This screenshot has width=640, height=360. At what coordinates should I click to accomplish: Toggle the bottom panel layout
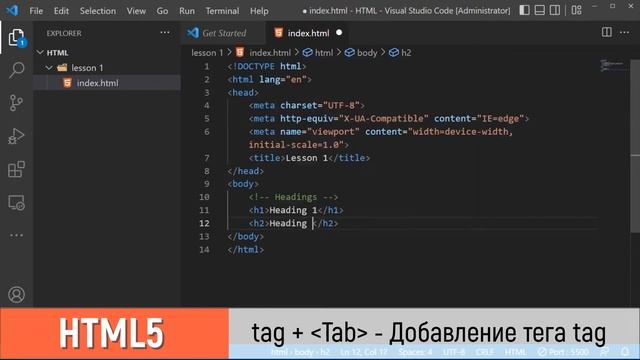(540, 10)
